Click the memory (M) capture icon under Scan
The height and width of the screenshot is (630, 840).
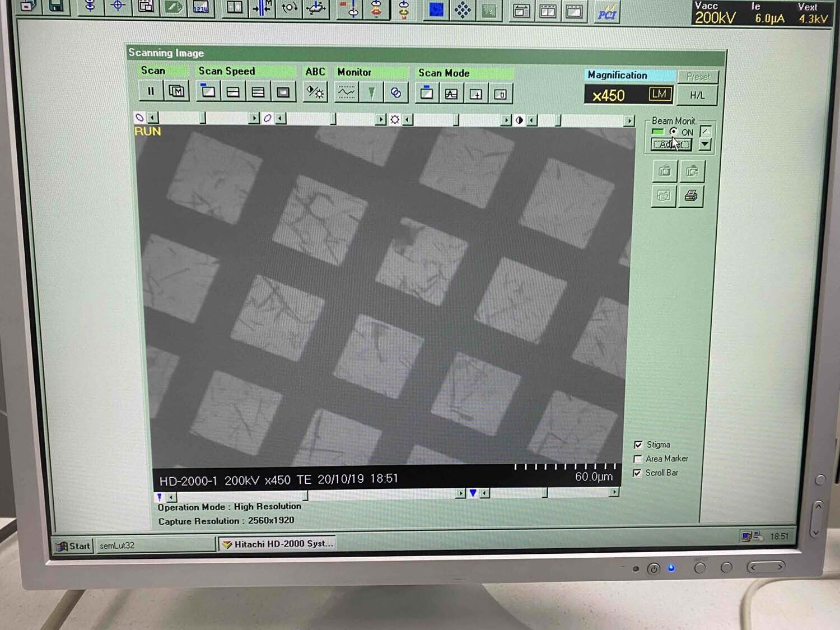(176, 91)
